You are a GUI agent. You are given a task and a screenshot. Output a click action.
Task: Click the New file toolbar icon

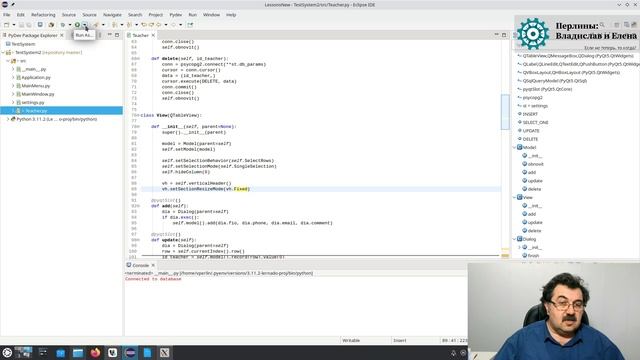pyautogui.click(x=7, y=25)
